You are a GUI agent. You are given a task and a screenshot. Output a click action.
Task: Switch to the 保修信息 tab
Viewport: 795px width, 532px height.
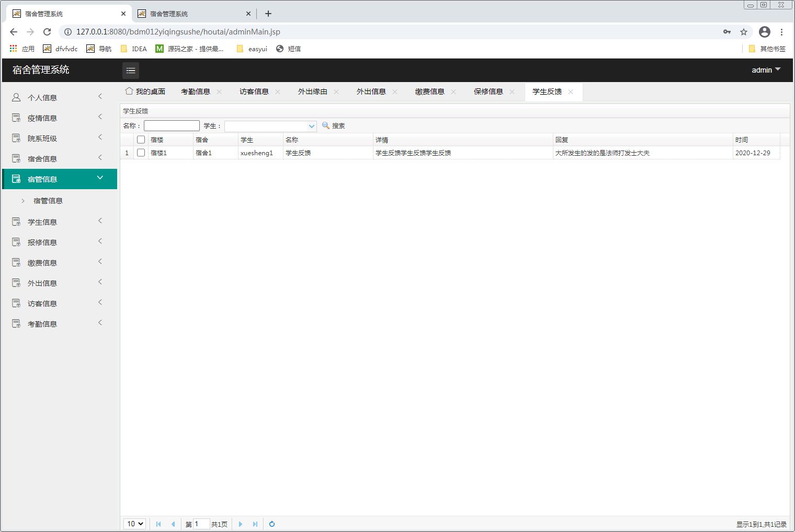click(489, 91)
